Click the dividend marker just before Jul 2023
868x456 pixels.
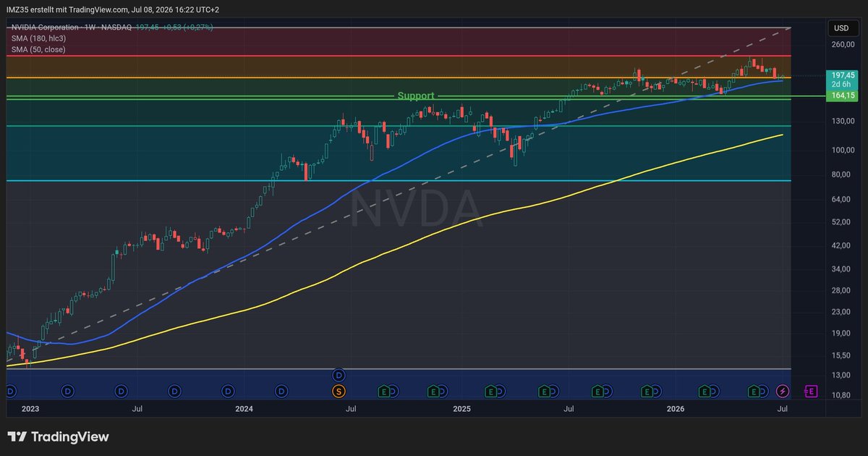click(121, 391)
